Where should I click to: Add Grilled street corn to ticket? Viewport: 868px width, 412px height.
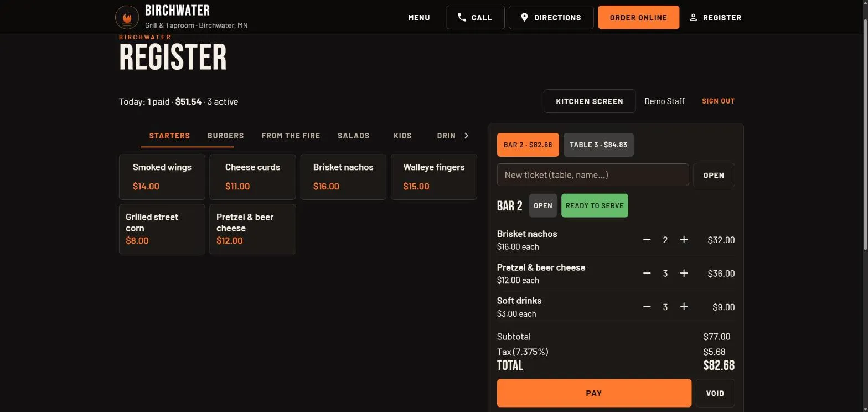pyautogui.click(x=162, y=229)
